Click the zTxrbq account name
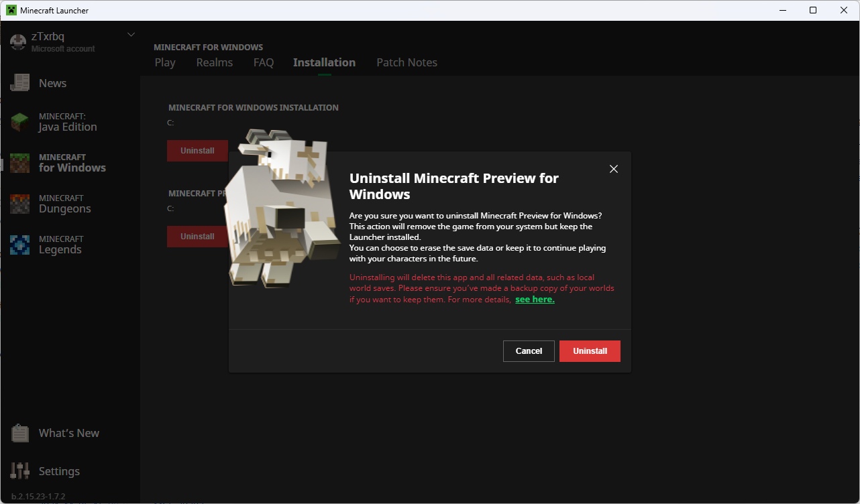 click(48, 36)
